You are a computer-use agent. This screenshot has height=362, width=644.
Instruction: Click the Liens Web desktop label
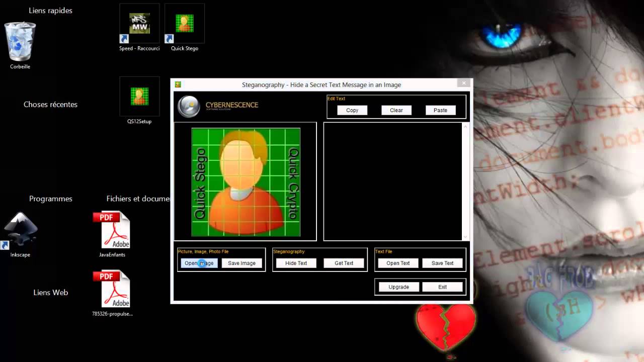pyautogui.click(x=51, y=292)
